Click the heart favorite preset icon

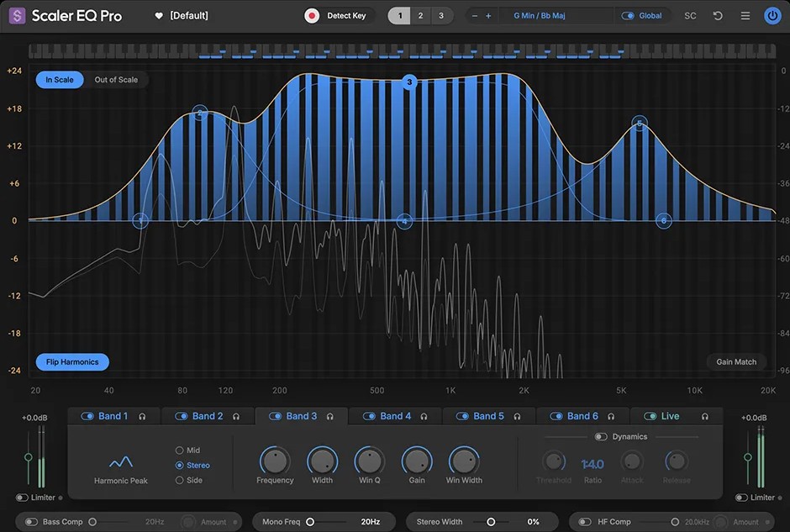[x=159, y=16]
